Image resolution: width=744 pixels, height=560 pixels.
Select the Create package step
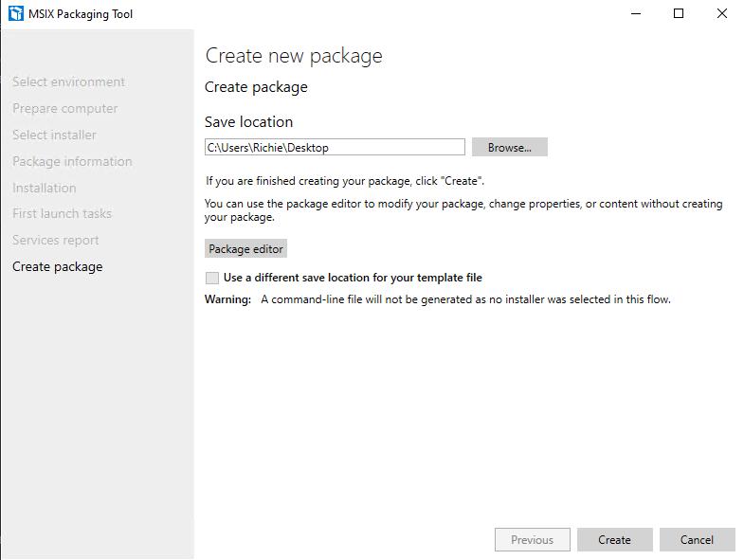tap(58, 266)
